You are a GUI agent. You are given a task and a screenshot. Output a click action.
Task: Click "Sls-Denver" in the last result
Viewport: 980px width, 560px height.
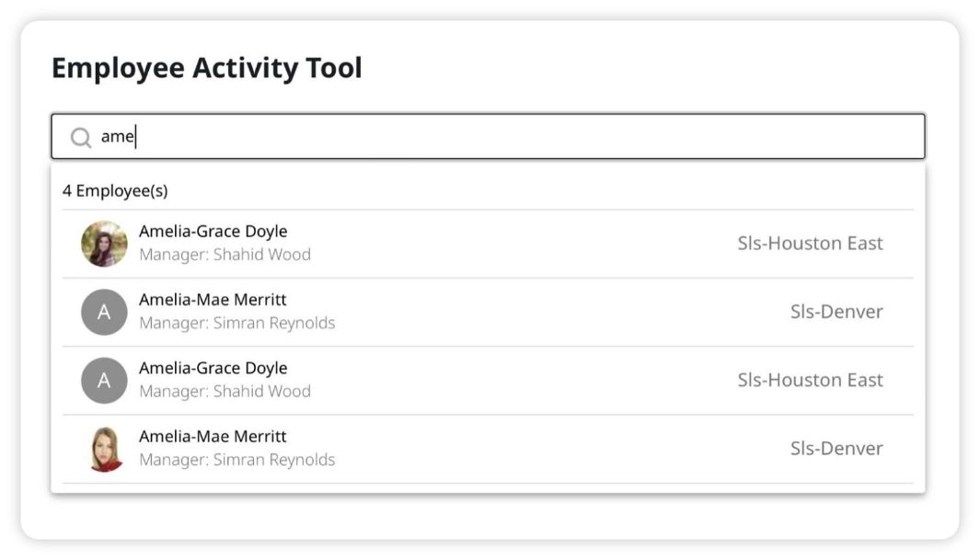tap(836, 449)
